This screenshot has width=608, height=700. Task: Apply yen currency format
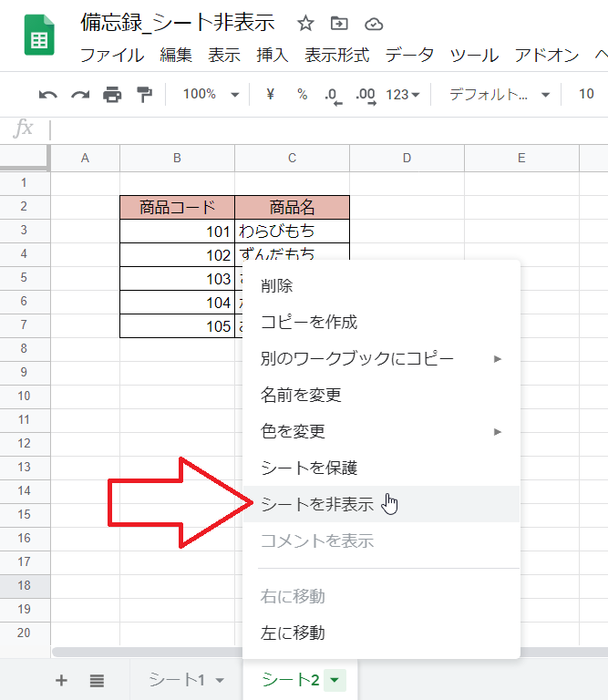click(x=270, y=94)
